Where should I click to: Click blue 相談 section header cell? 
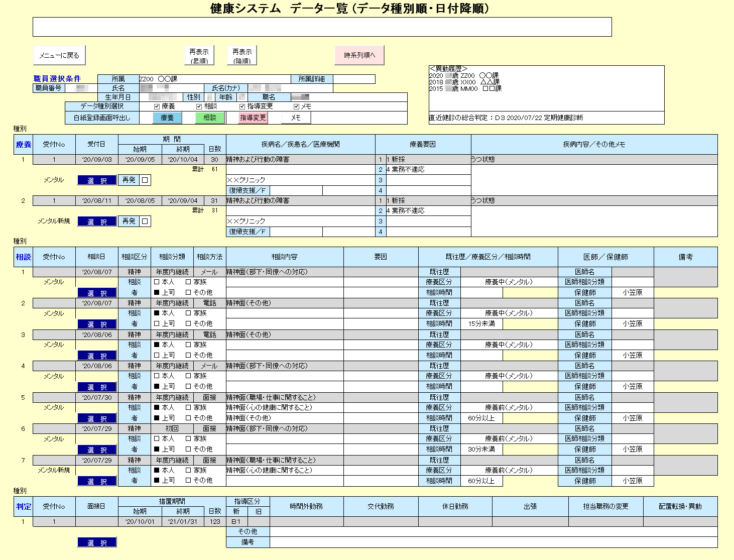point(24,257)
